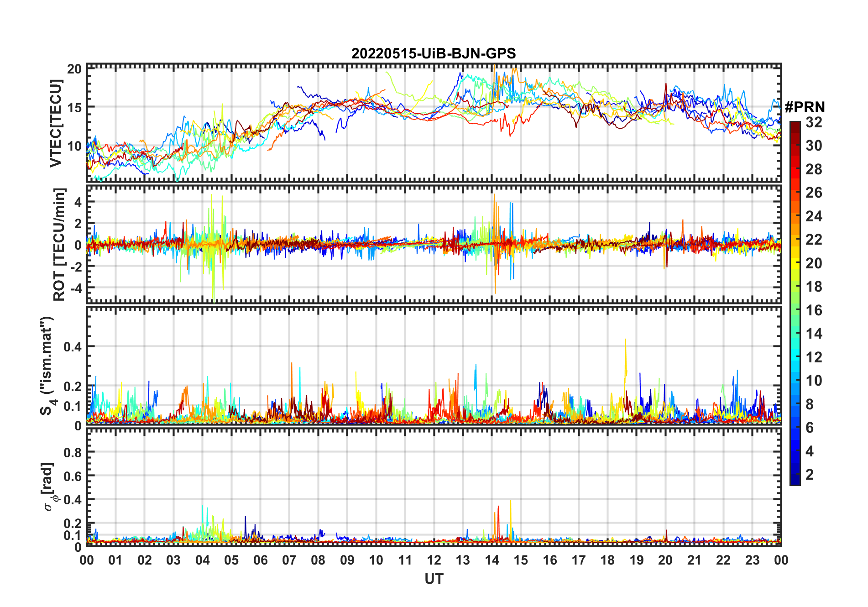Click colorbar tick label 14
Viewport: 868px width, 607px height.
[814, 334]
